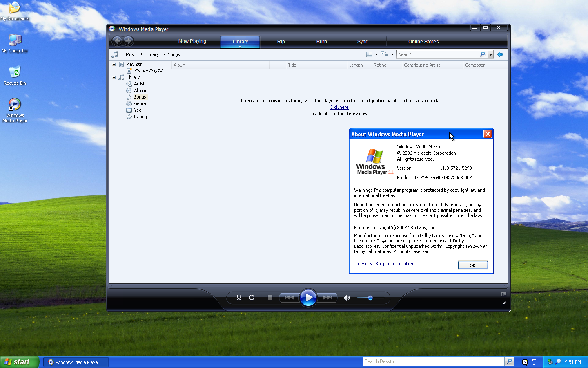The image size is (588, 368).
Task: Sort by the Length column header
Action: [359, 65]
